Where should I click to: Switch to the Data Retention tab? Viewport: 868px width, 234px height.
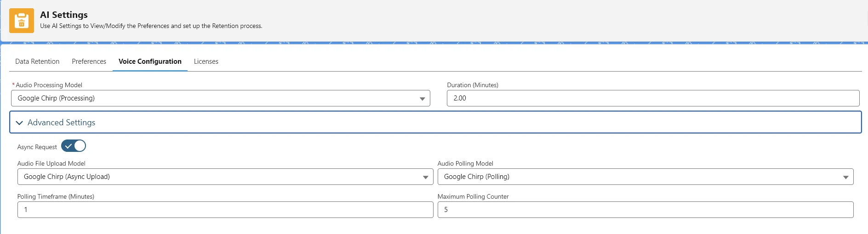tap(37, 61)
